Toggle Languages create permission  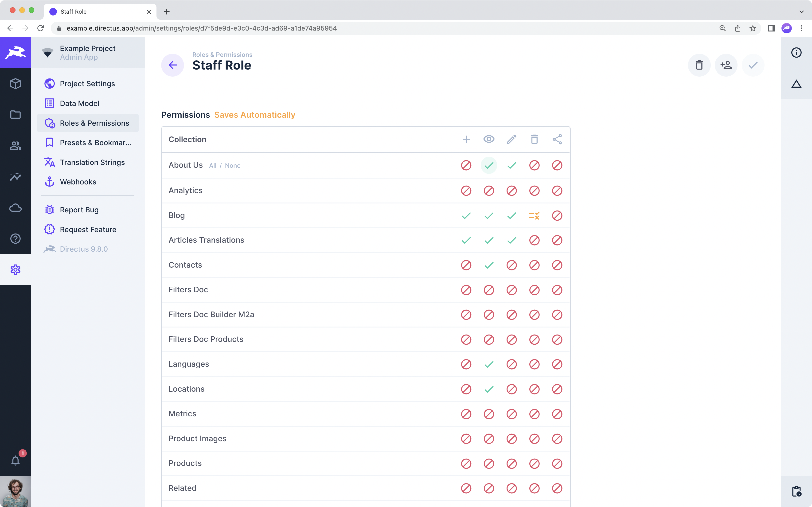coord(466,364)
